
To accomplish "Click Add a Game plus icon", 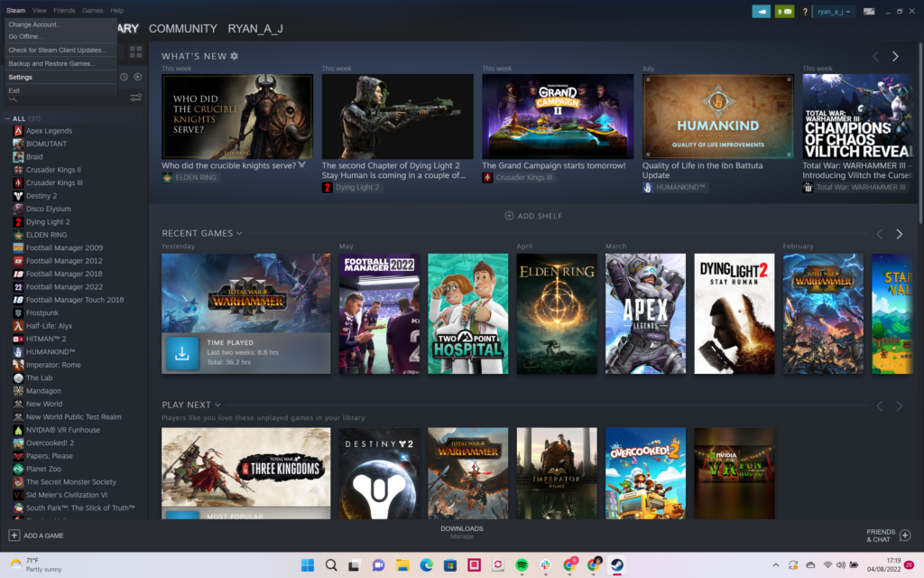I will [14, 535].
